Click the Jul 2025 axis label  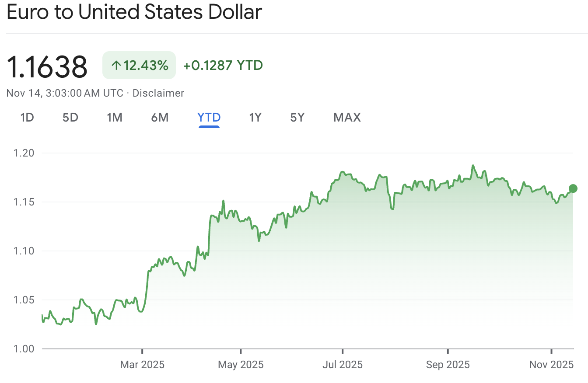click(x=342, y=364)
